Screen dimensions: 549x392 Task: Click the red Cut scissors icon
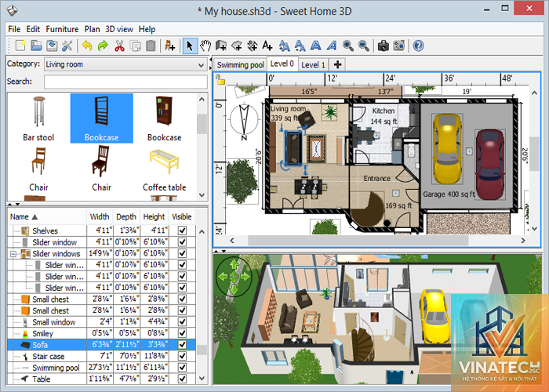tap(119, 45)
